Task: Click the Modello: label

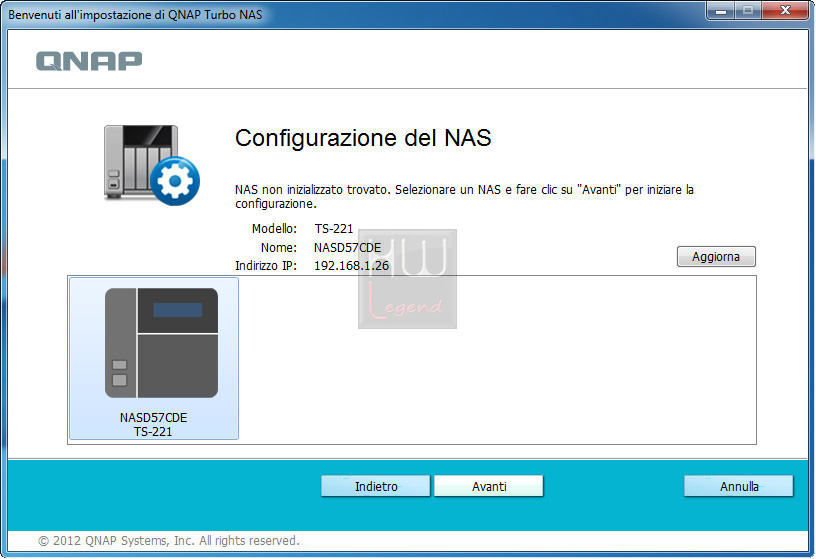Action: tap(274, 228)
